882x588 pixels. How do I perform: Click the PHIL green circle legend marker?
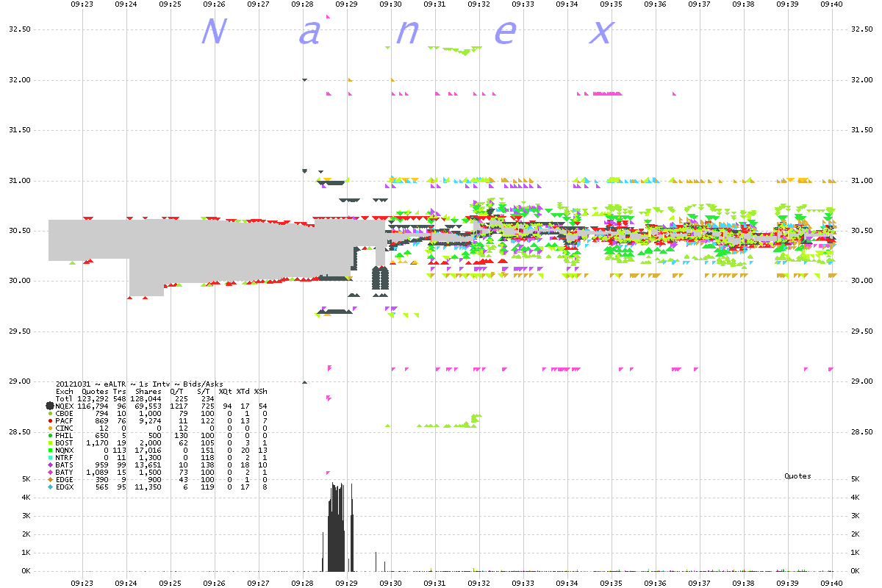coord(50,436)
